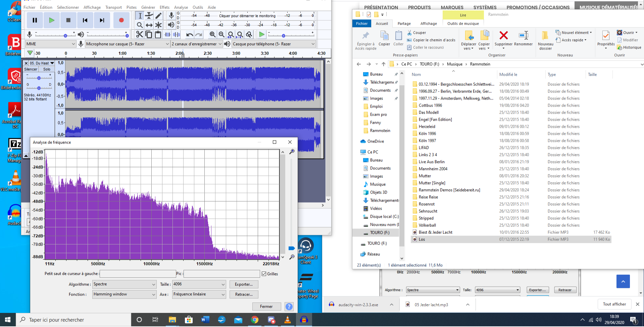The height and width of the screenshot is (327, 644).
Task: Skip to start of track
Action: click(85, 20)
